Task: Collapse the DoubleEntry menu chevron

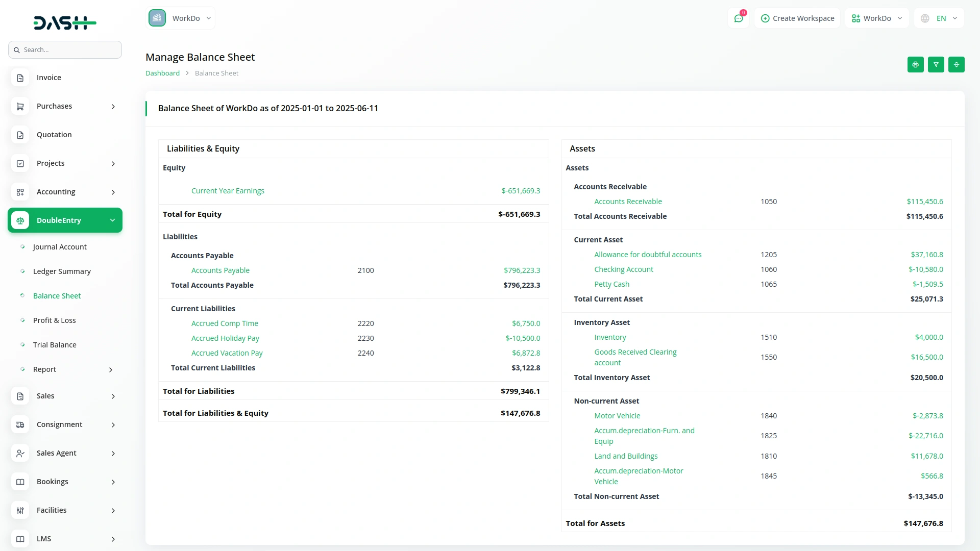Action: point(112,220)
